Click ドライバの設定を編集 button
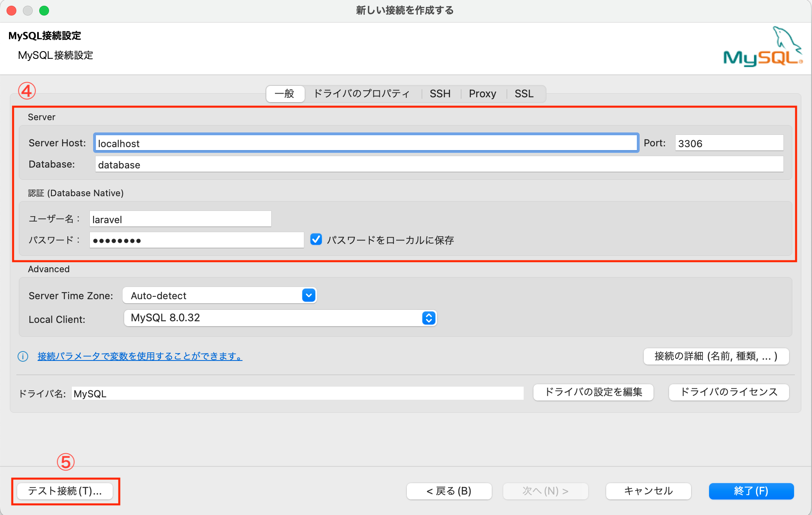Screen dimensions: 812x515 point(593,392)
